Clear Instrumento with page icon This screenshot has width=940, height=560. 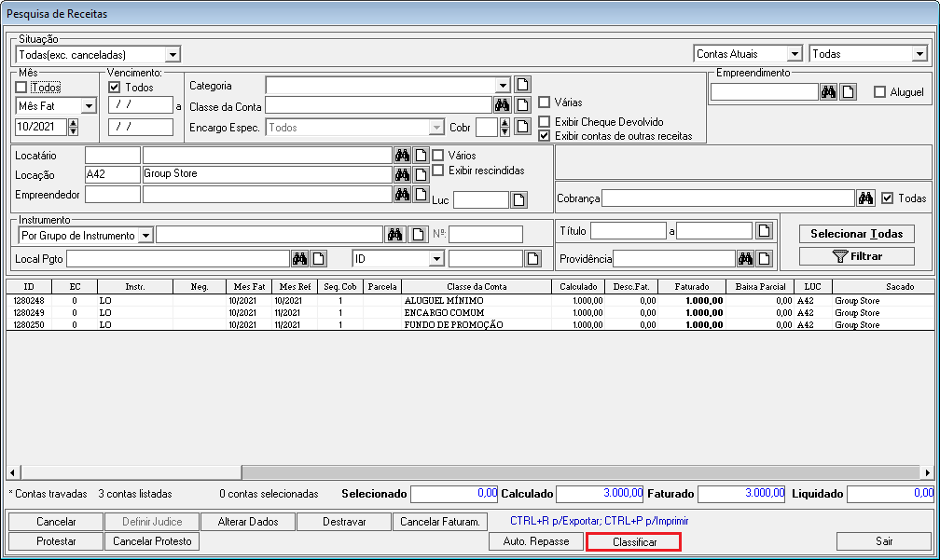click(x=417, y=234)
